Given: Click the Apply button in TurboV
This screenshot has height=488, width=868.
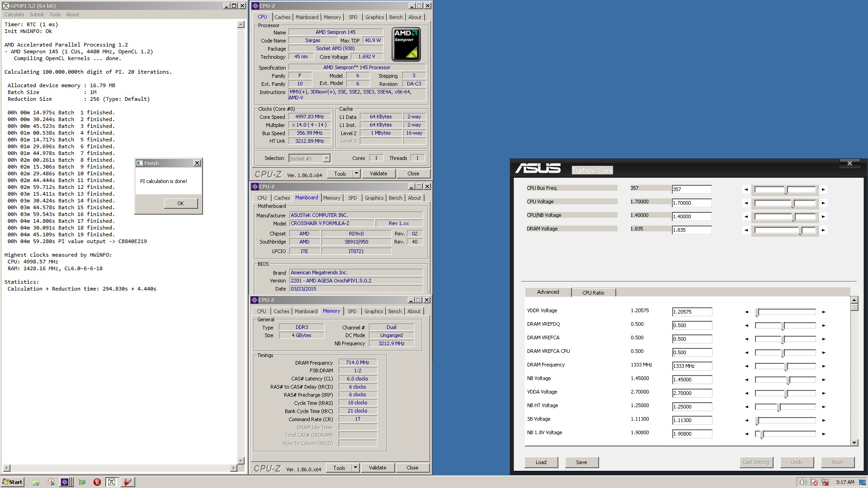Looking at the screenshot, I should (x=838, y=462).
